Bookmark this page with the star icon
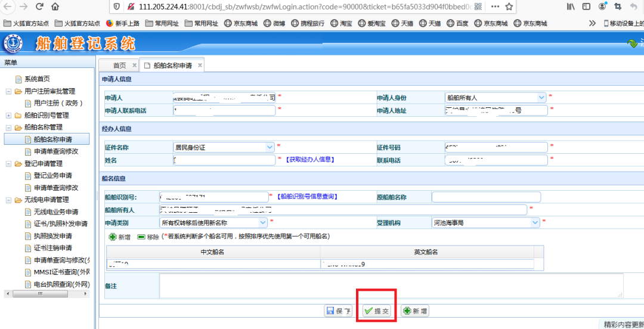 pyautogui.click(x=509, y=7)
